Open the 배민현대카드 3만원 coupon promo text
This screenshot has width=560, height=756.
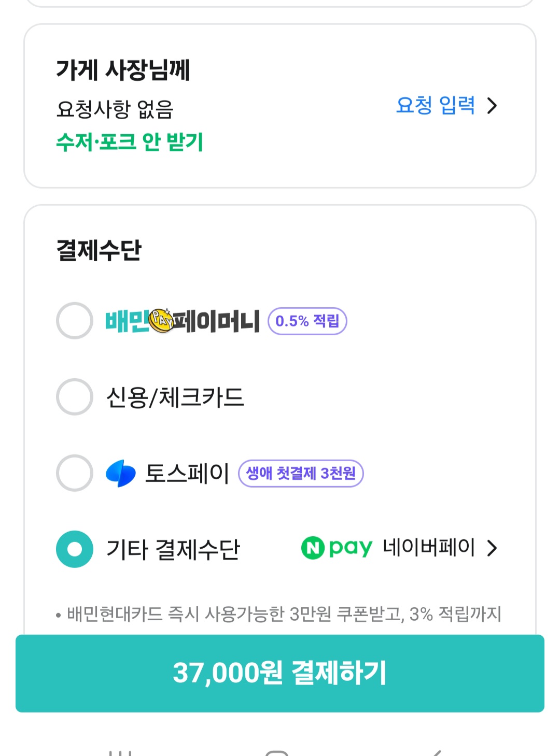click(284, 614)
